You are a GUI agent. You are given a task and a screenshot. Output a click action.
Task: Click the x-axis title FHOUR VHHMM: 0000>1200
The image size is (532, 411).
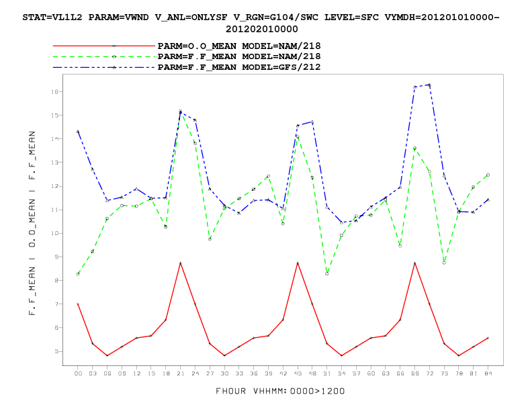tap(280, 392)
